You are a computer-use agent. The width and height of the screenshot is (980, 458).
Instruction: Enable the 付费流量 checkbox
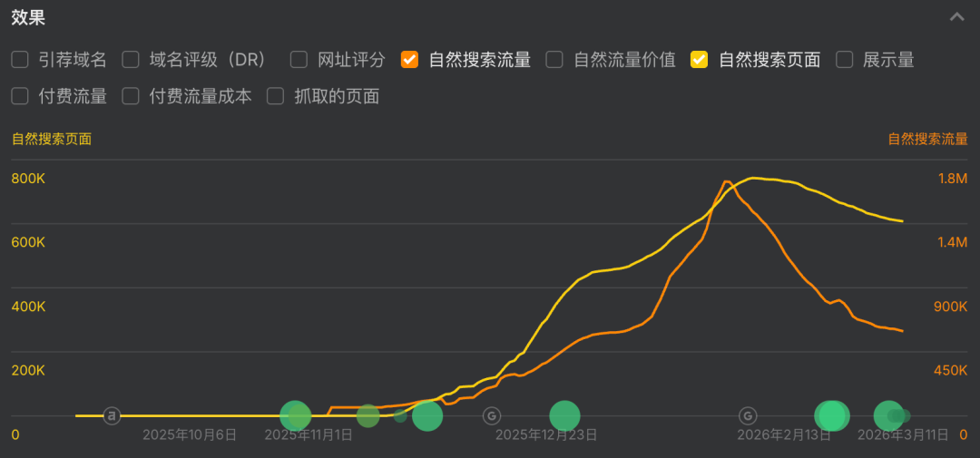(20, 96)
